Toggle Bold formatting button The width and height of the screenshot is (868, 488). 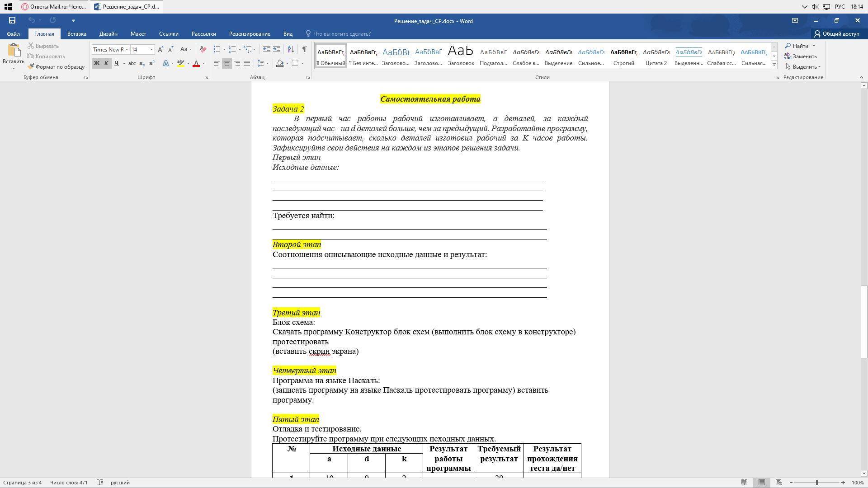coord(96,64)
